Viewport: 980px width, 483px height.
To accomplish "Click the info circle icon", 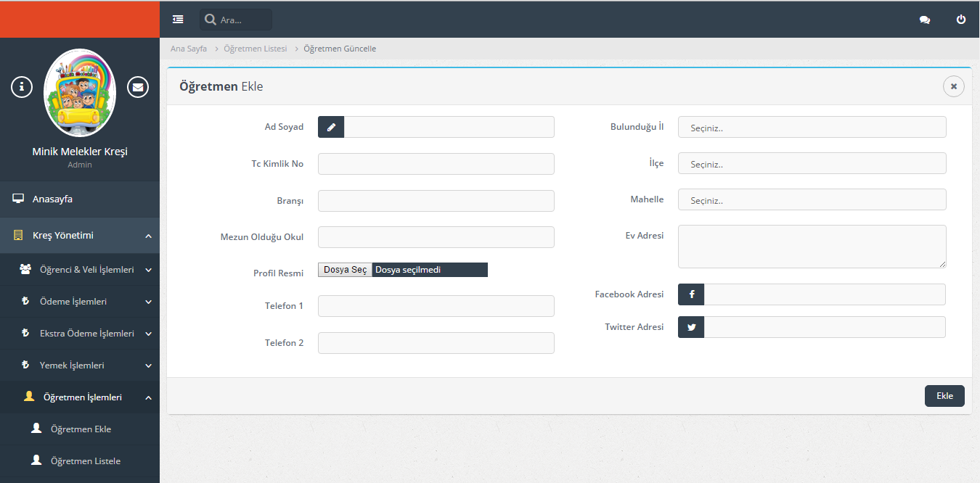I will click(x=22, y=87).
